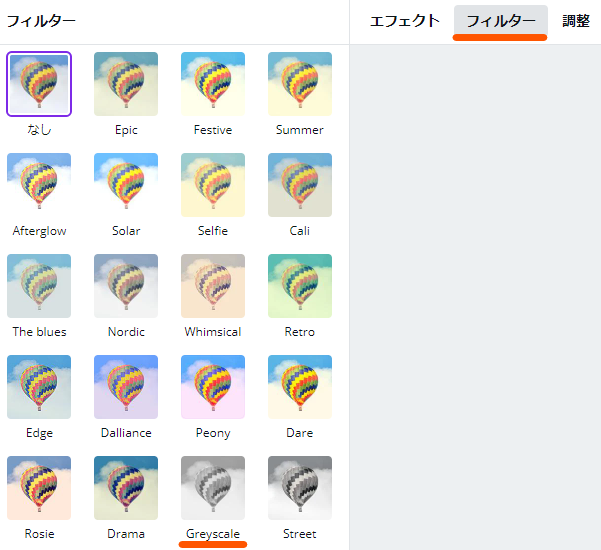Image resolution: width=601 pixels, height=550 pixels.
Task: Click the Retro label text
Action: pyautogui.click(x=300, y=332)
